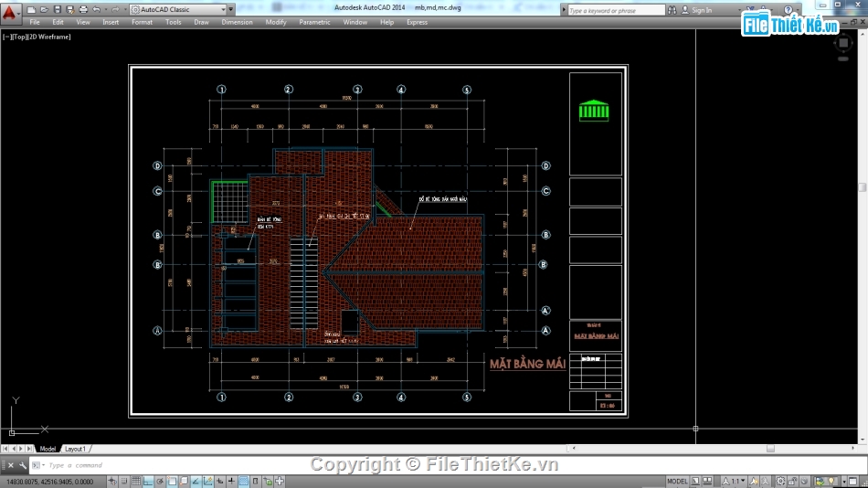Screen dimensions: 868x488
Task: Undo the last action
Action: [x=96, y=9]
